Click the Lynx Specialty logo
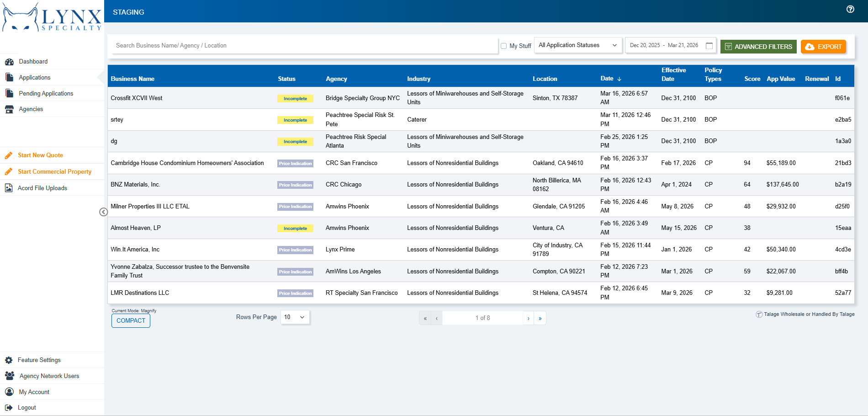Image resolution: width=868 pixels, height=416 pixels. (52, 17)
